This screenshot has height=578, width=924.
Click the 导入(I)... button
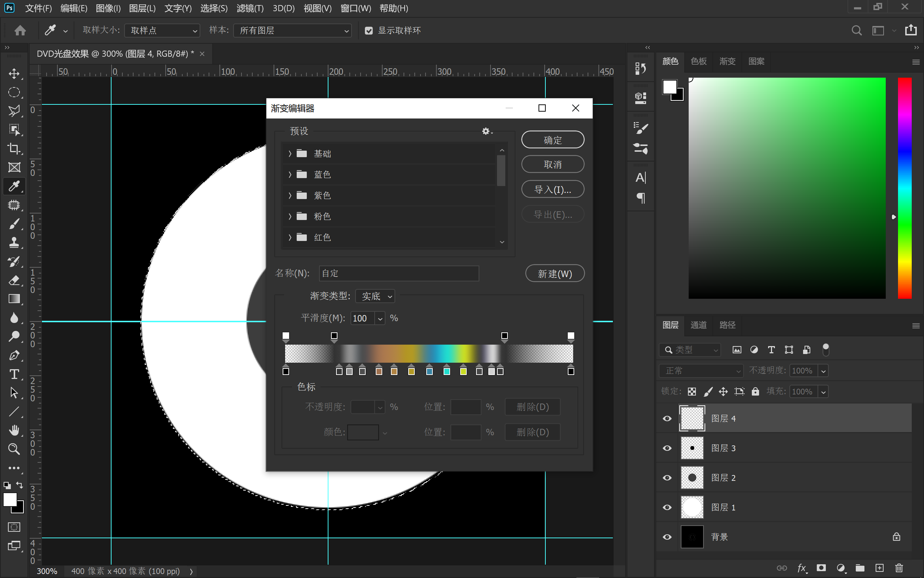pyautogui.click(x=553, y=189)
